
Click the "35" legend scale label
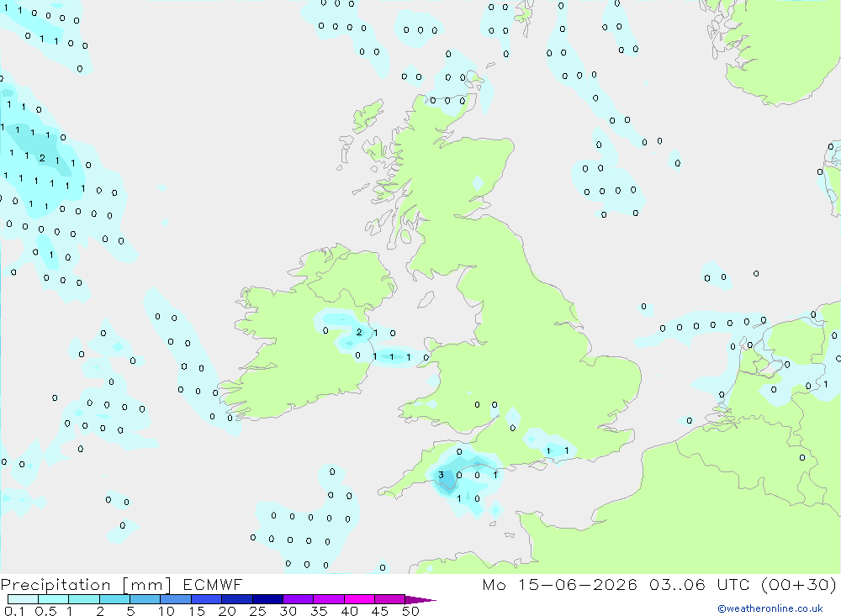(319, 611)
